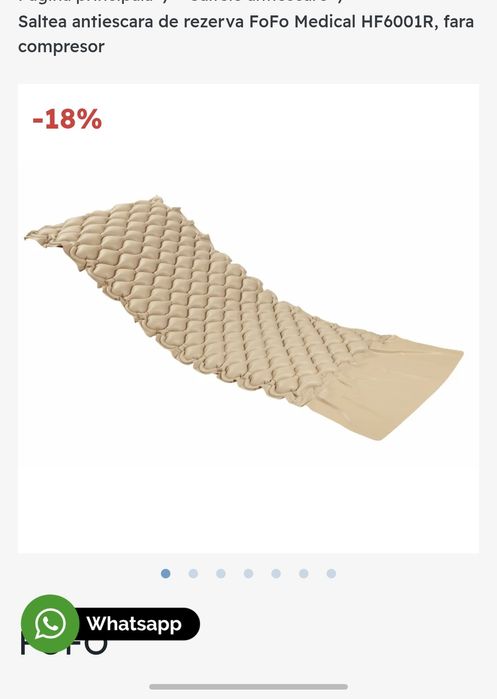The height and width of the screenshot is (699, 497).
Task: Open the green WhatsApp chat icon
Action: (x=50, y=624)
